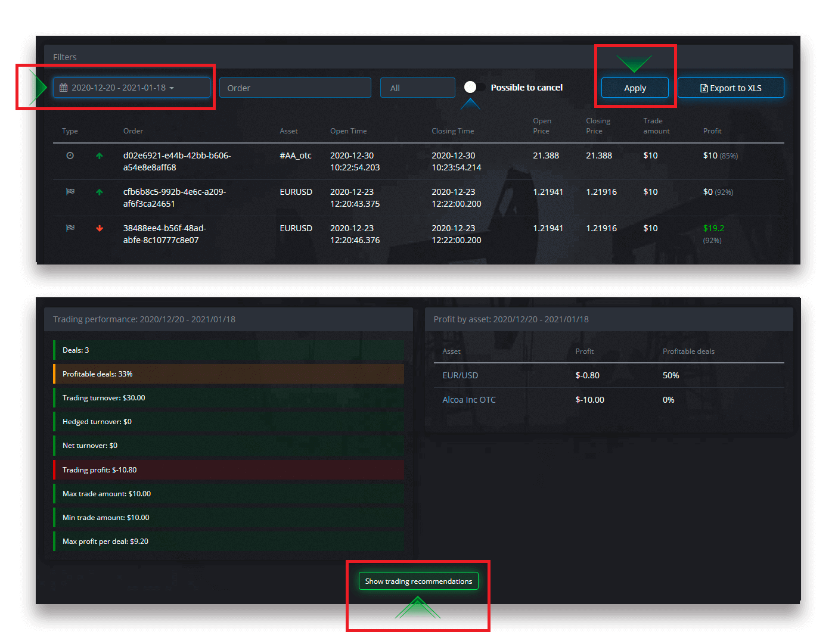Open the date range picker 2020-12-20 - 2021-01-18
This screenshot has height=644, width=835.
tap(132, 88)
